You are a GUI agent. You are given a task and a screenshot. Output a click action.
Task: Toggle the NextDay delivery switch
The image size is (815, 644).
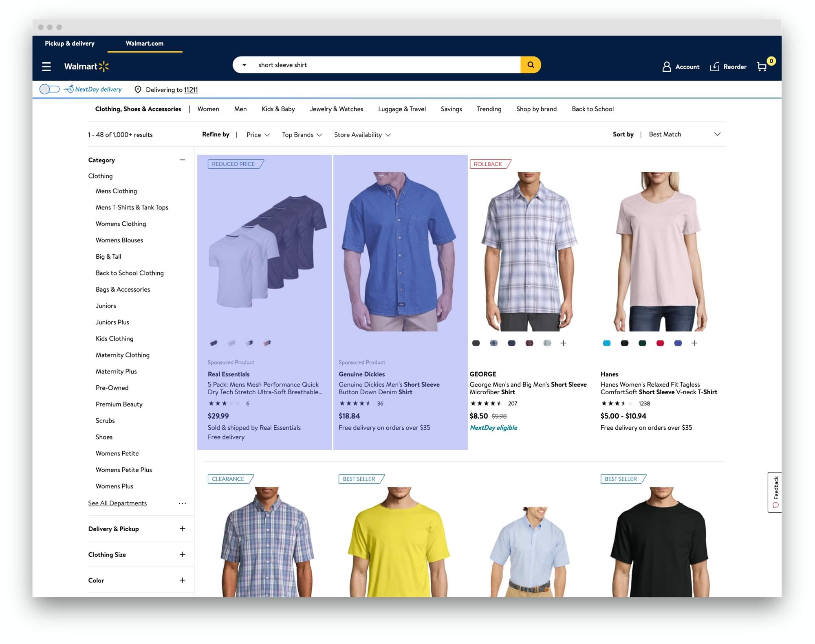point(49,89)
